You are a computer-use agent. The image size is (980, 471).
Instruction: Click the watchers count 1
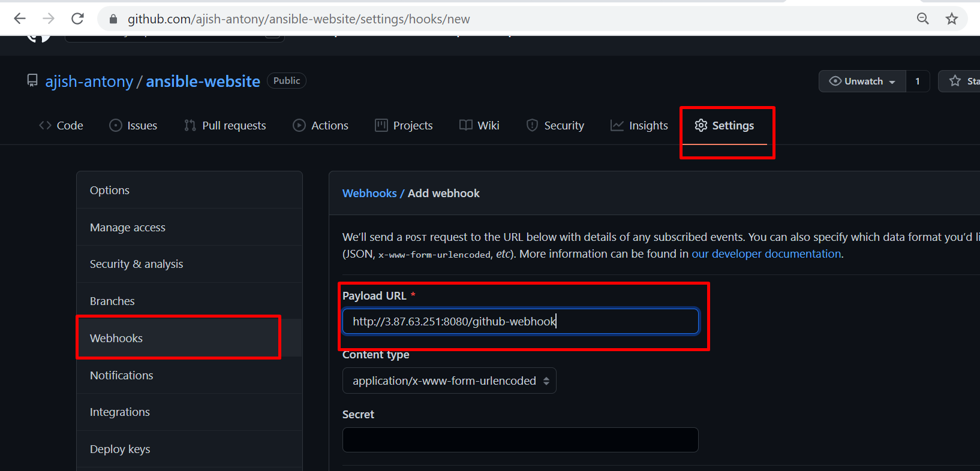[x=918, y=81]
